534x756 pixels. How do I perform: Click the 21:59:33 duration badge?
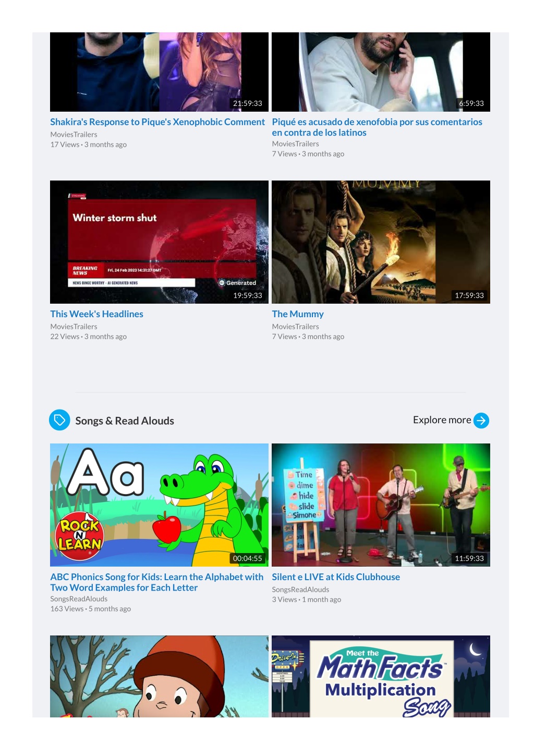(248, 103)
